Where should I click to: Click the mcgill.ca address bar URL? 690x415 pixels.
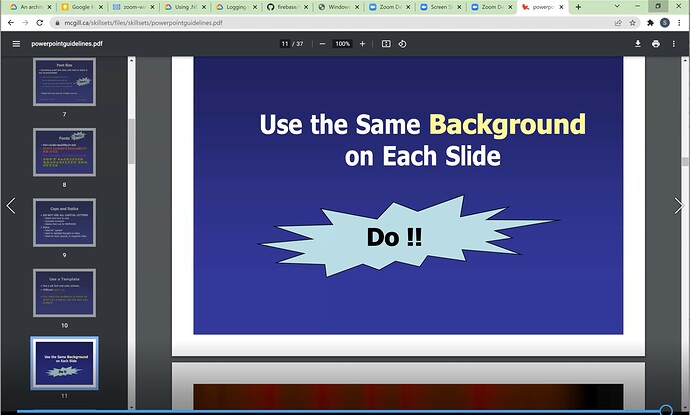coord(143,22)
